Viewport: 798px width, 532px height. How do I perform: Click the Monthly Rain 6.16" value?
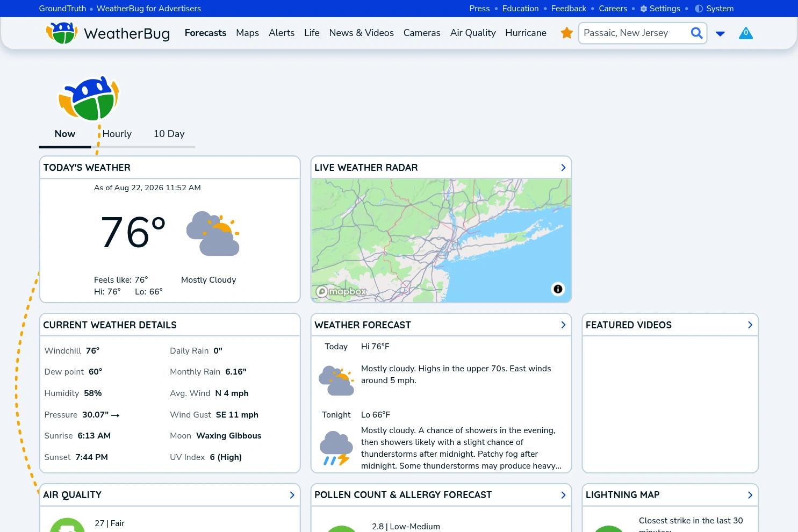(x=236, y=372)
